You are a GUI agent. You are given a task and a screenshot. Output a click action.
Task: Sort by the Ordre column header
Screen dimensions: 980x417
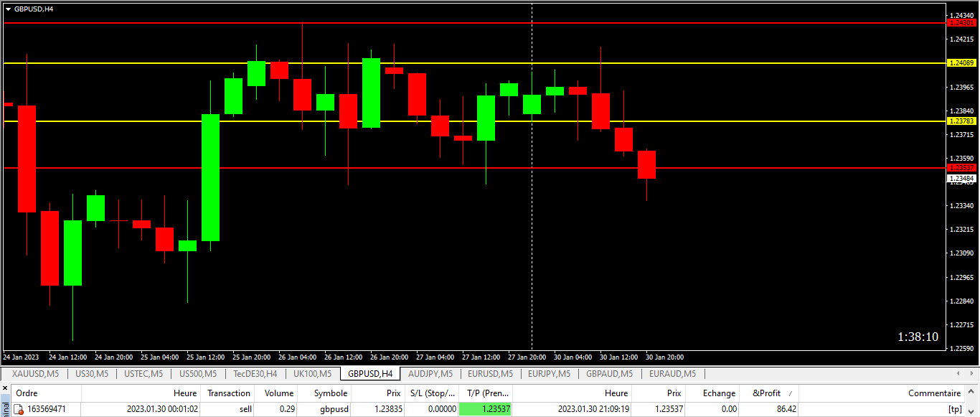click(x=45, y=393)
